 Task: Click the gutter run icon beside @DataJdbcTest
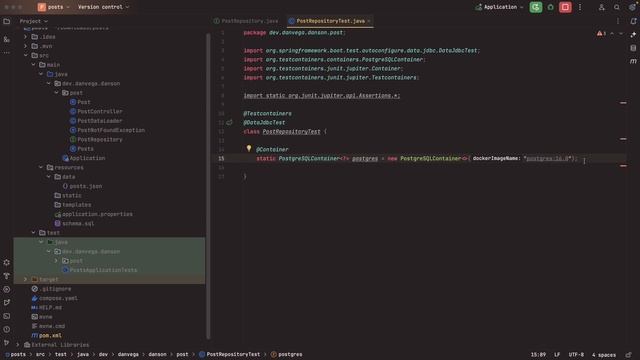pos(229,122)
